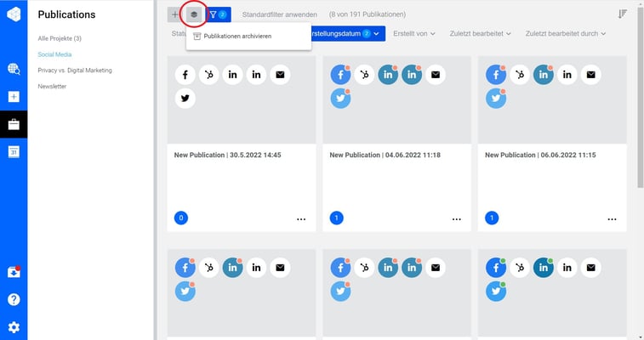The image size is (644, 340).
Task: Click the bulk actions layers icon
Action: (x=194, y=14)
